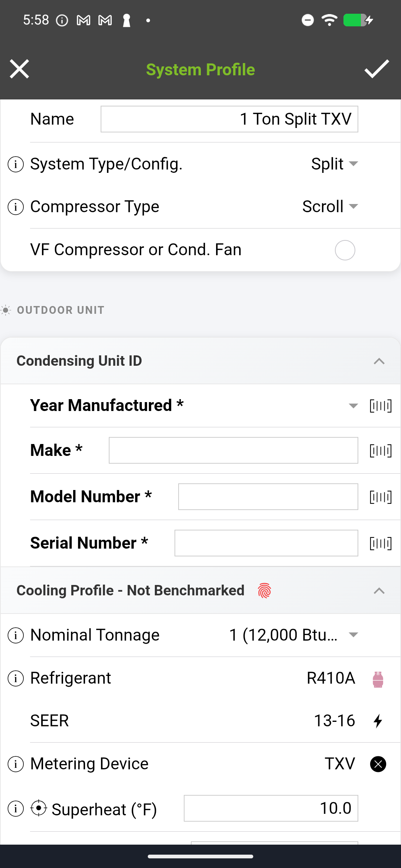
Task: Open the Year Manufactured dropdown
Action: (x=352, y=405)
